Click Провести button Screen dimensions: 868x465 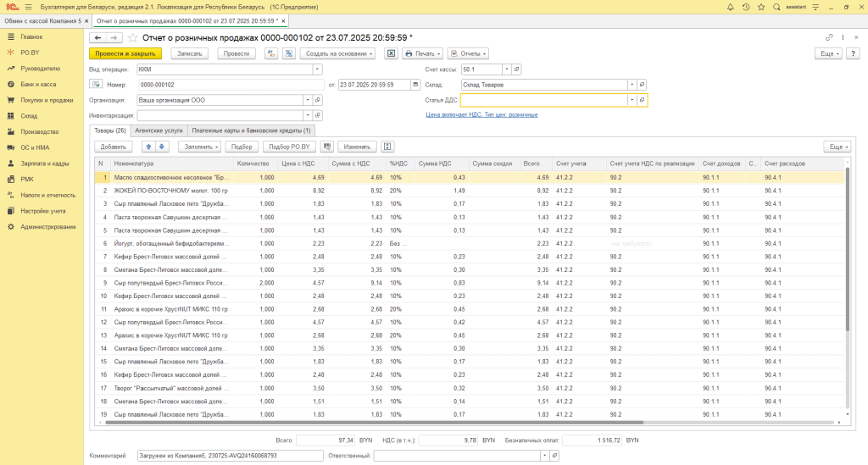tap(236, 53)
